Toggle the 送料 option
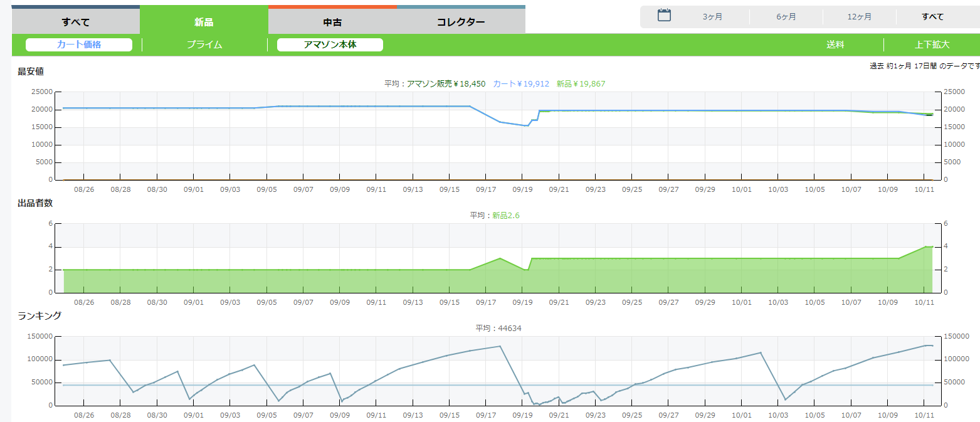 point(835,45)
